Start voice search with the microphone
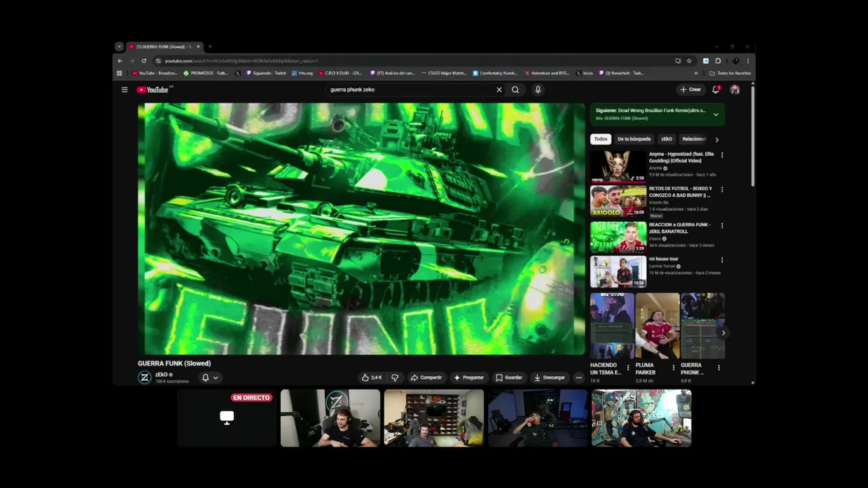The height and width of the screenshot is (488, 868). pyautogui.click(x=538, y=89)
